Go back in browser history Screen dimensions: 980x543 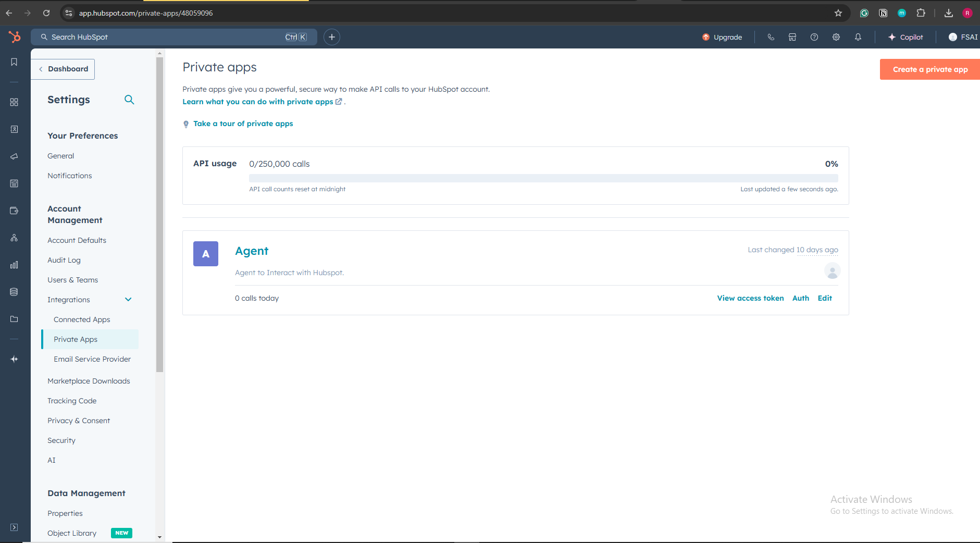click(9, 13)
